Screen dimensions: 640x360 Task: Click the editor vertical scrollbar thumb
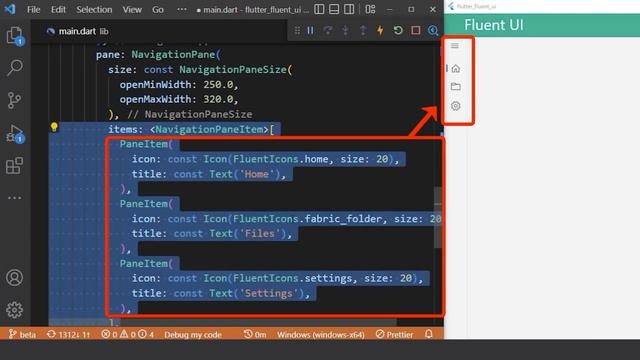pyautogui.click(x=438, y=217)
